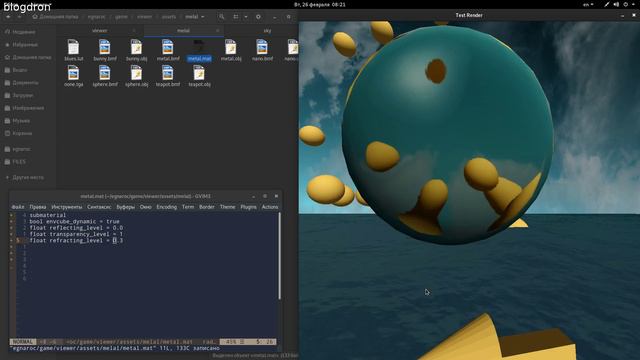Select the teapot.obj file icon

pos(199,73)
